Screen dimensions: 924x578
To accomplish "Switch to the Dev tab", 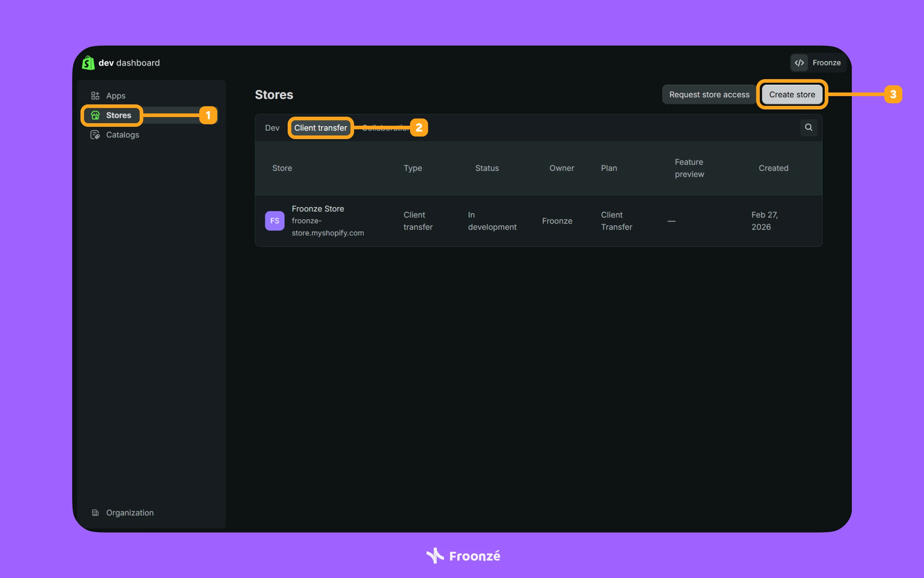I will point(272,128).
